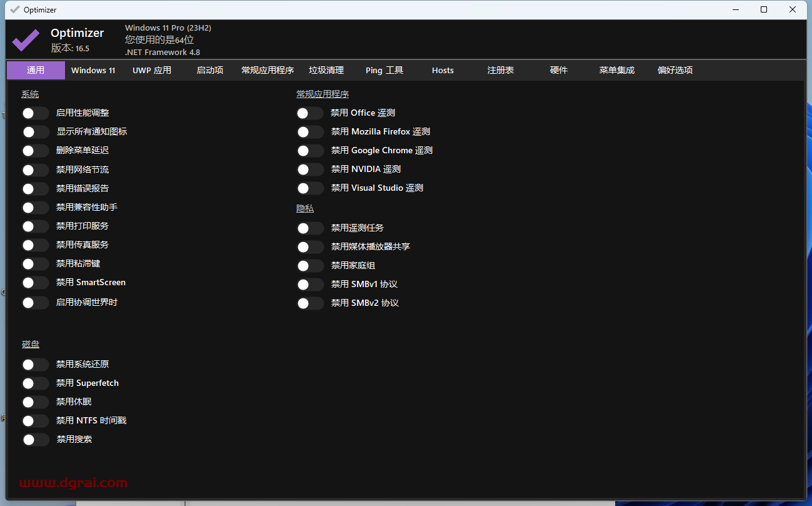Toggle 禁用 NTFS 时间戳 switch

click(x=35, y=421)
